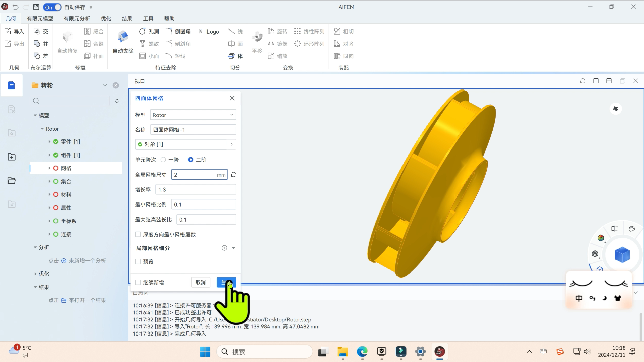Click the blue view cube icon
The width and height of the screenshot is (644, 362).
(622, 255)
